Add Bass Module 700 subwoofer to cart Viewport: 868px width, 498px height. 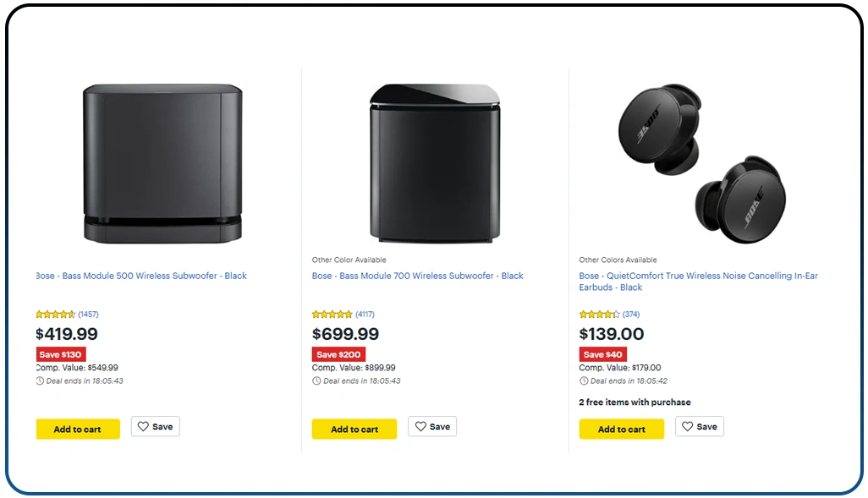tap(354, 430)
